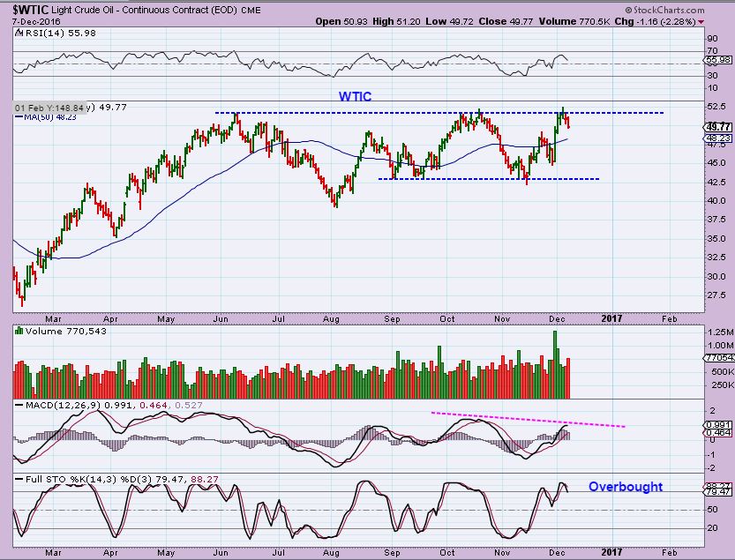735x560 pixels.
Task: Select the RSI zigzag line icon
Action: click(x=19, y=33)
